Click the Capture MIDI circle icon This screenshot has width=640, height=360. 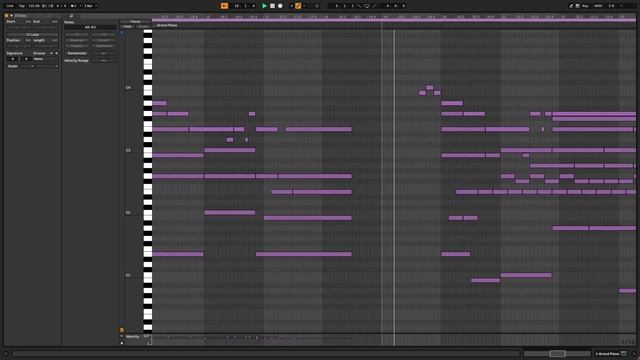coord(317,6)
